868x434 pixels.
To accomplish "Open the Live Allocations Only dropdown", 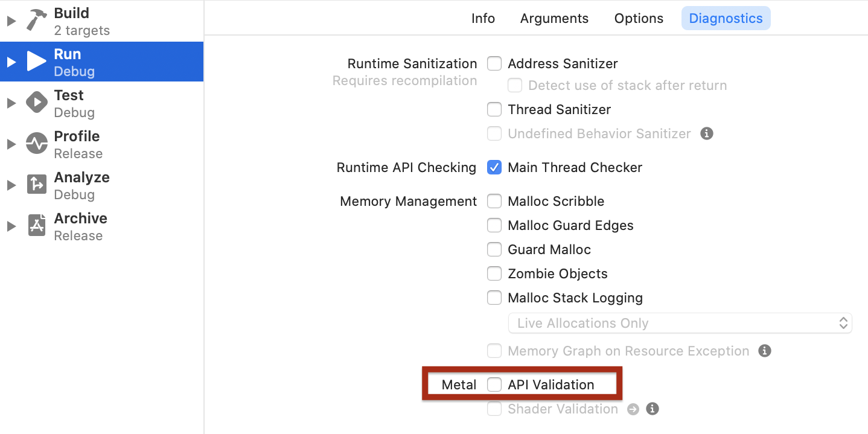I will pos(680,323).
